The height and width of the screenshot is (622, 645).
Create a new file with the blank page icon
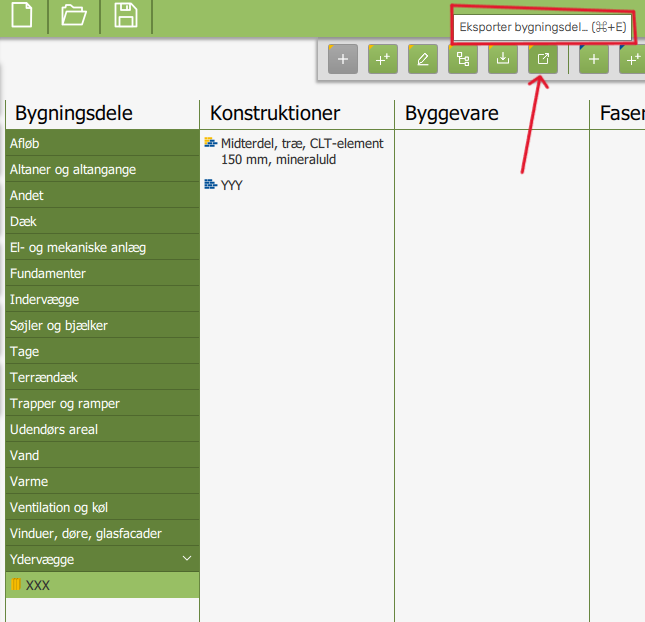[x=22, y=15]
